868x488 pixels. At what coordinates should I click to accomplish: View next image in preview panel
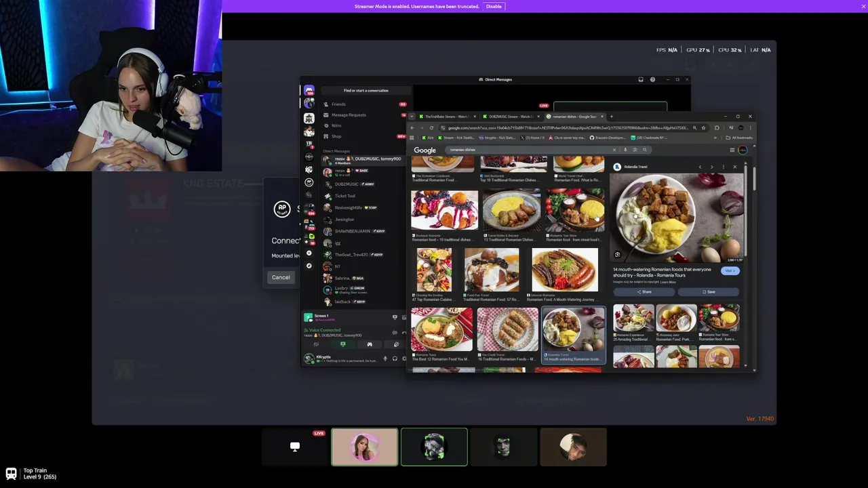point(711,167)
